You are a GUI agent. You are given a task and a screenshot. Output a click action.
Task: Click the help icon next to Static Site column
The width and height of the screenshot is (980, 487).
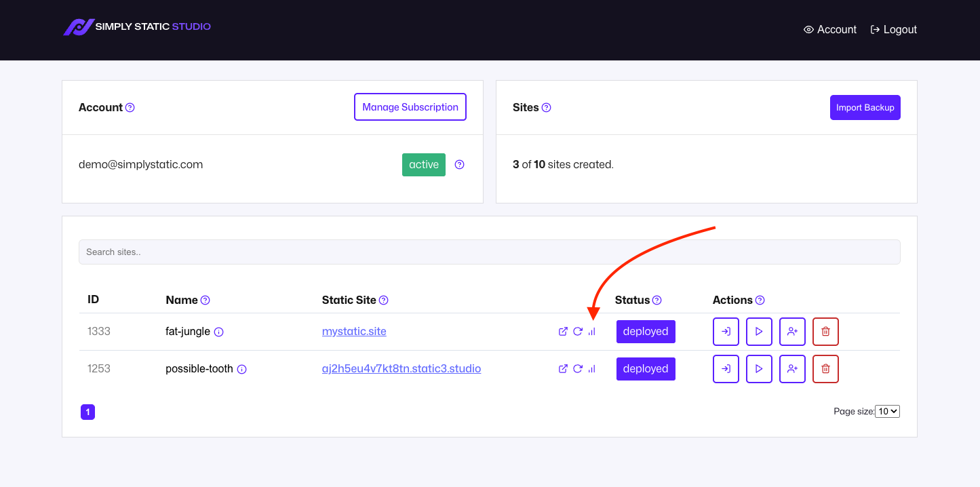click(x=384, y=300)
